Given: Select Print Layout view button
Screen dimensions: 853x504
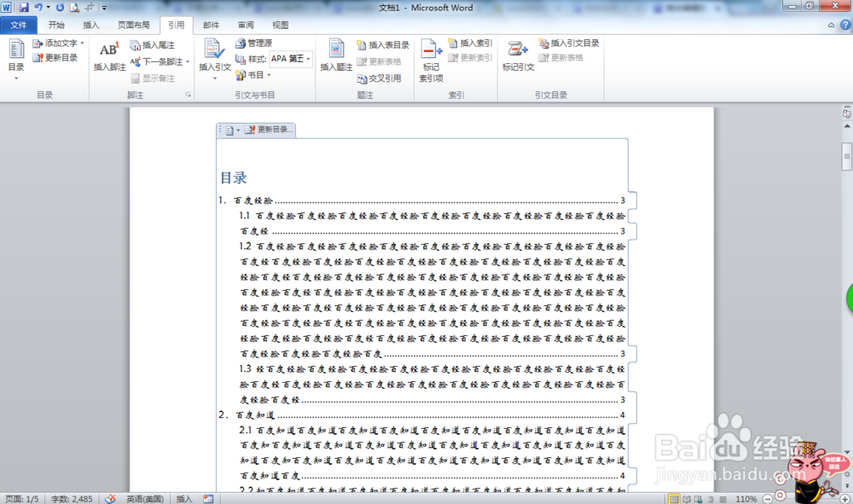Looking at the screenshot, I should point(674,499).
